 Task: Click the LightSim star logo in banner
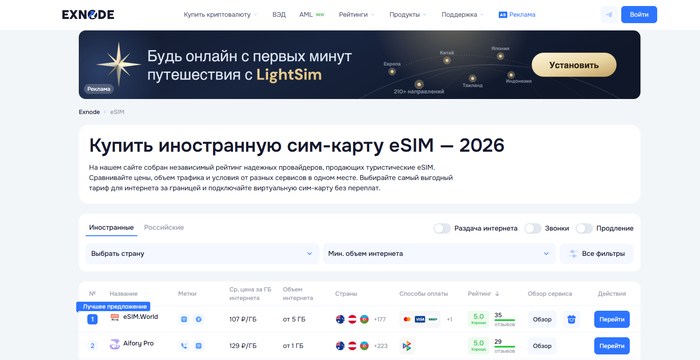pyautogui.click(x=119, y=64)
